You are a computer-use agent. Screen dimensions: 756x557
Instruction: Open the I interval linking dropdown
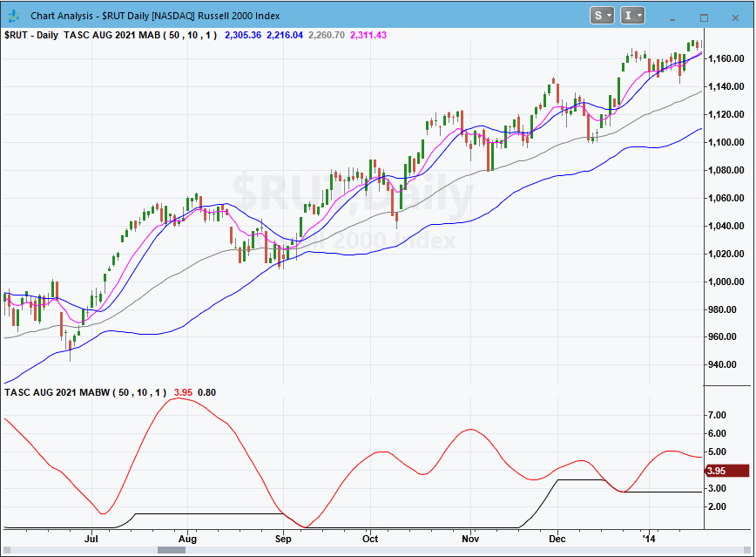tap(633, 16)
